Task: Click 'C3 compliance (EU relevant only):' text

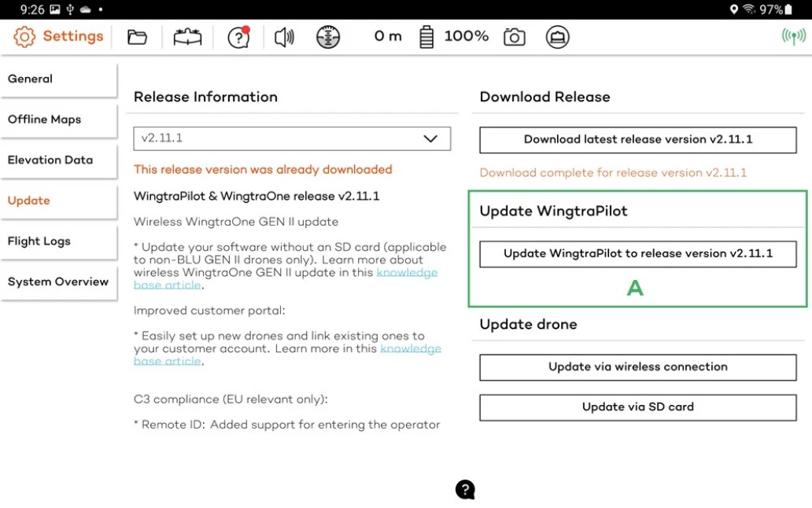Action: tap(231, 399)
